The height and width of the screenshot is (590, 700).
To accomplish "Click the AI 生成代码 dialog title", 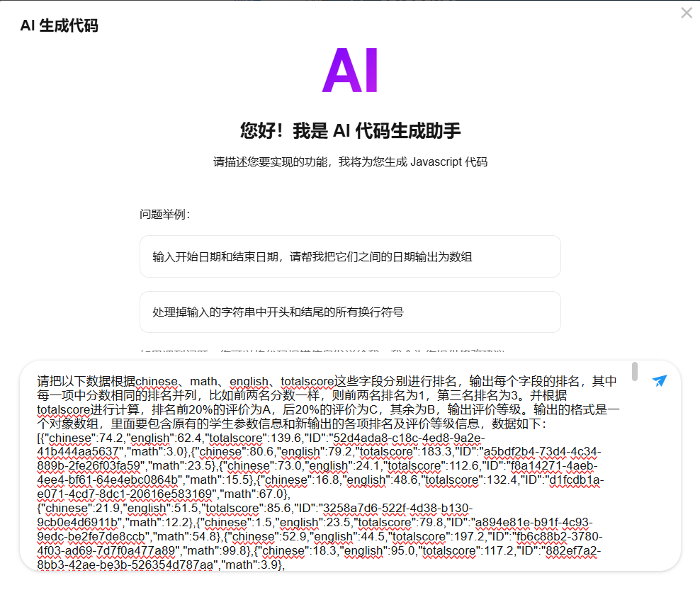I will pos(59,25).
